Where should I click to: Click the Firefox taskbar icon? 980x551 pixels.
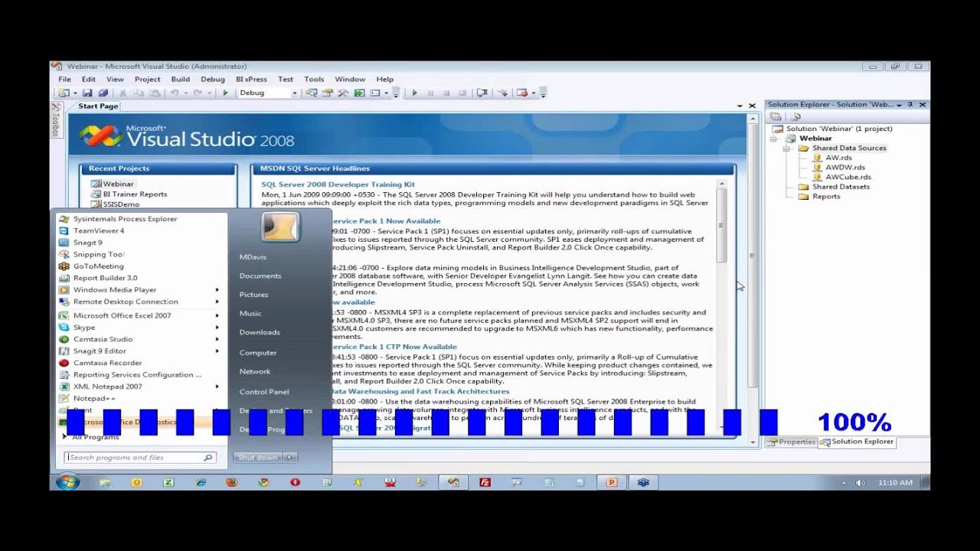(232, 482)
